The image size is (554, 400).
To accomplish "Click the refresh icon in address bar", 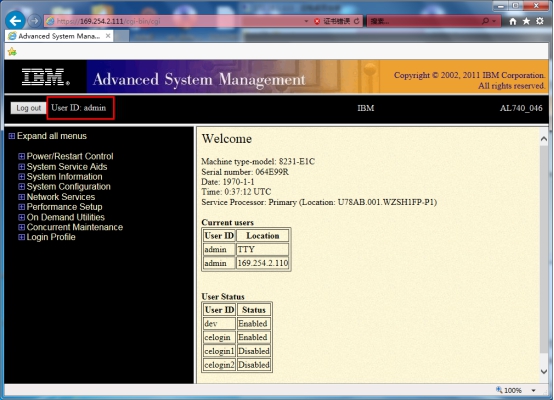I will point(356,21).
